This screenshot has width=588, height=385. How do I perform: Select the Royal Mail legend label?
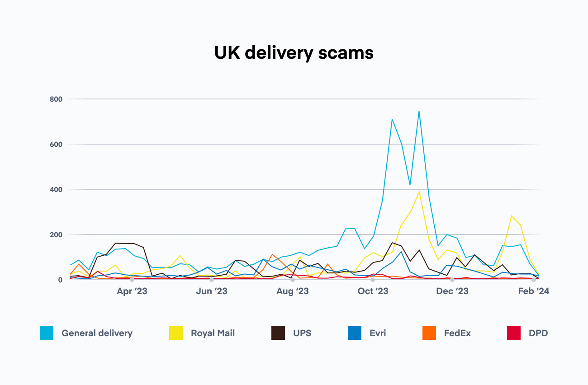pos(213,333)
